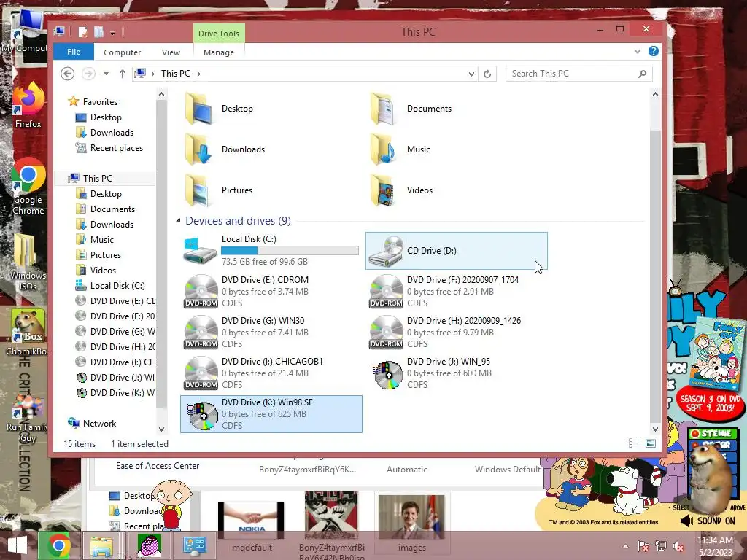The image size is (747, 560).
Task: Select DVD Drive (I:) CHICAGOB1 icon
Action: (x=201, y=373)
